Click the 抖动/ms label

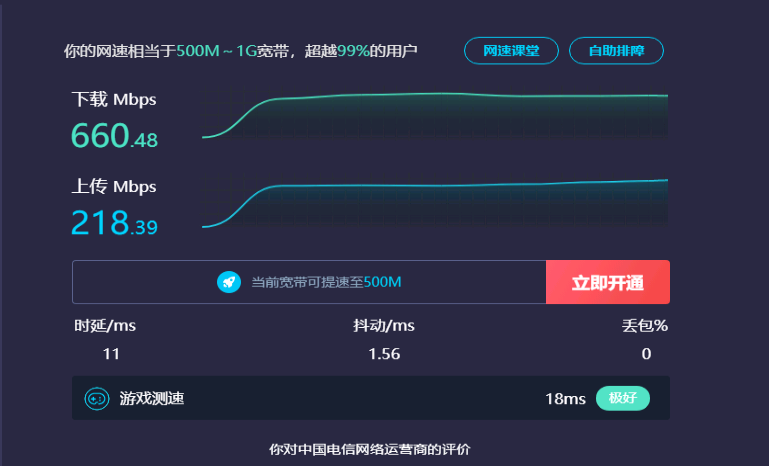[x=384, y=326]
